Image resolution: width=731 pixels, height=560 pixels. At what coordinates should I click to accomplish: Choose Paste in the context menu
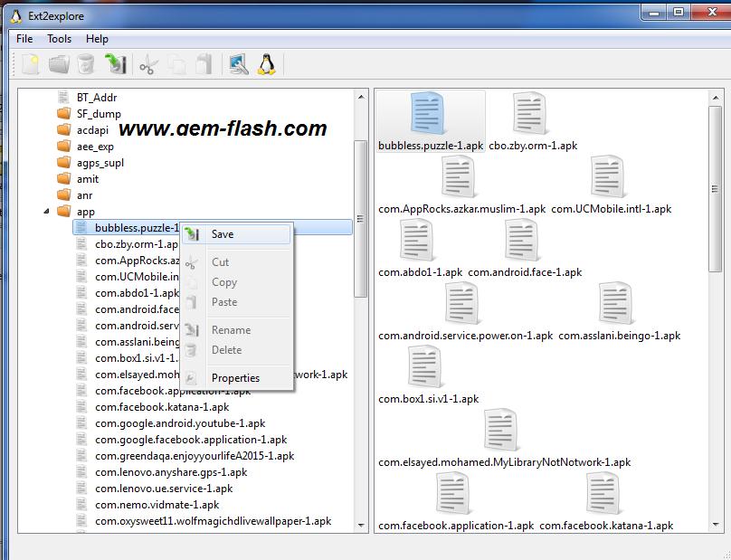point(237,302)
